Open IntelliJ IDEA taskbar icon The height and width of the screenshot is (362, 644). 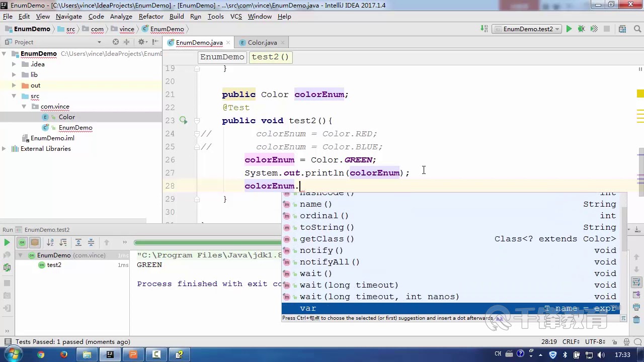(x=110, y=354)
